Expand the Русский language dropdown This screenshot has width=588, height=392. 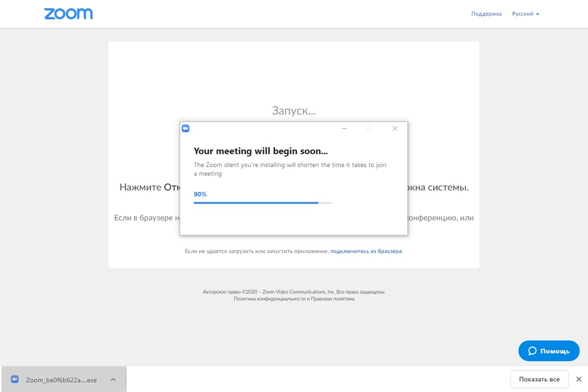(x=526, y=14)
